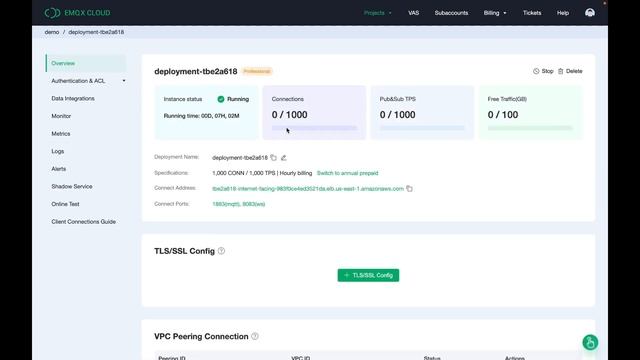Click the green TLS/SSL Config button
This screenshot has width=640, height=360.
368,275
